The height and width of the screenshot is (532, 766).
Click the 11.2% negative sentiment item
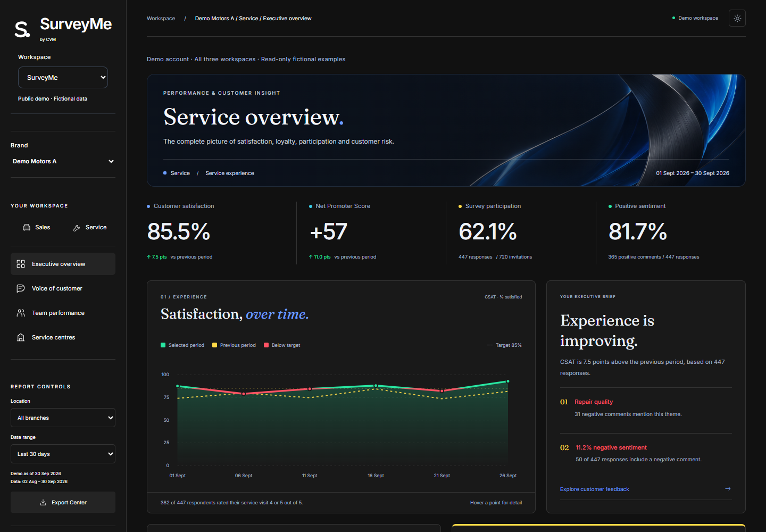tap(646, 453)
